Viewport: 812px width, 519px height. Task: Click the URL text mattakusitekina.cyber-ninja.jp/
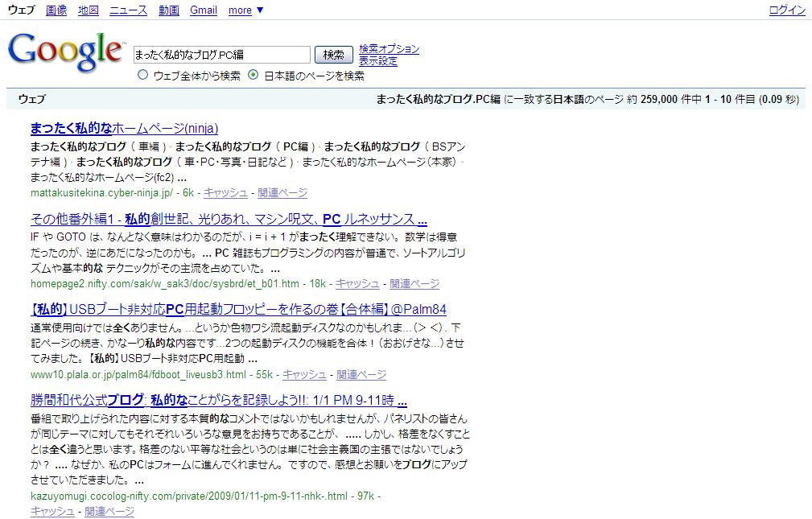point(101,192)
